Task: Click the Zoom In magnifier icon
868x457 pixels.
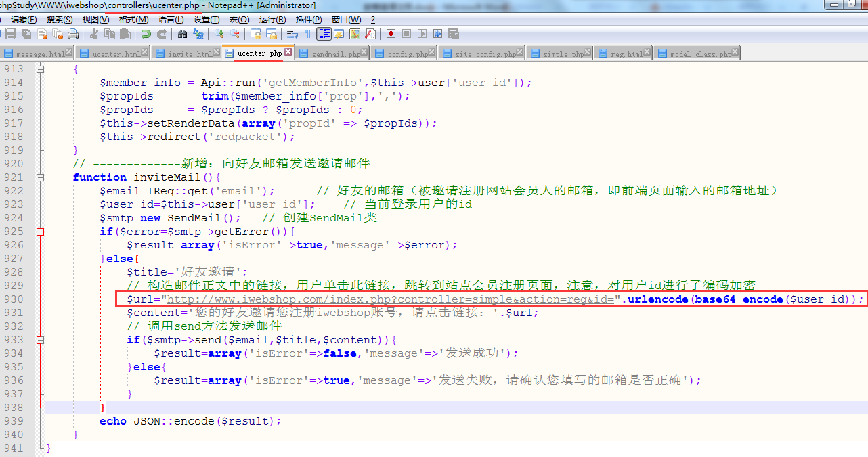Action: [x=219, y=34]
